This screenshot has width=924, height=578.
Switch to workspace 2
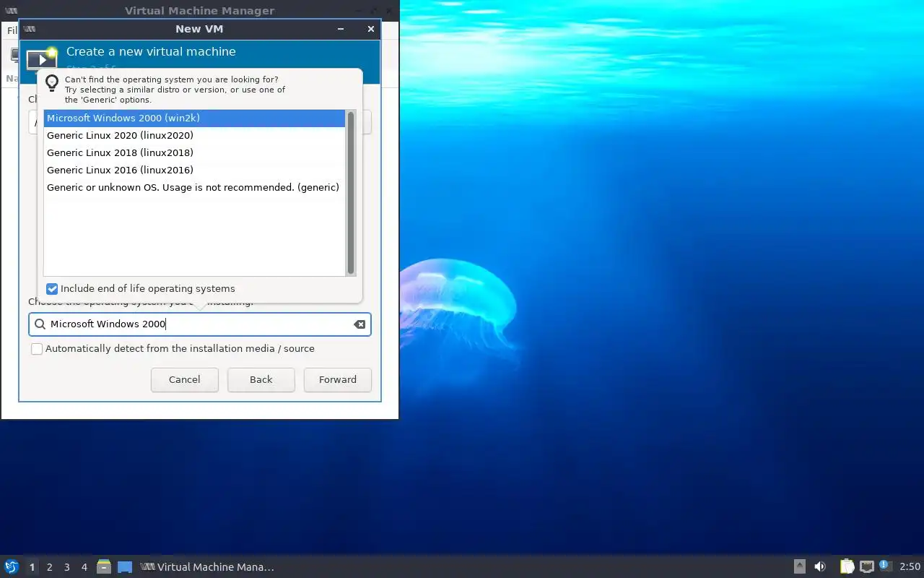click(49, 567)
